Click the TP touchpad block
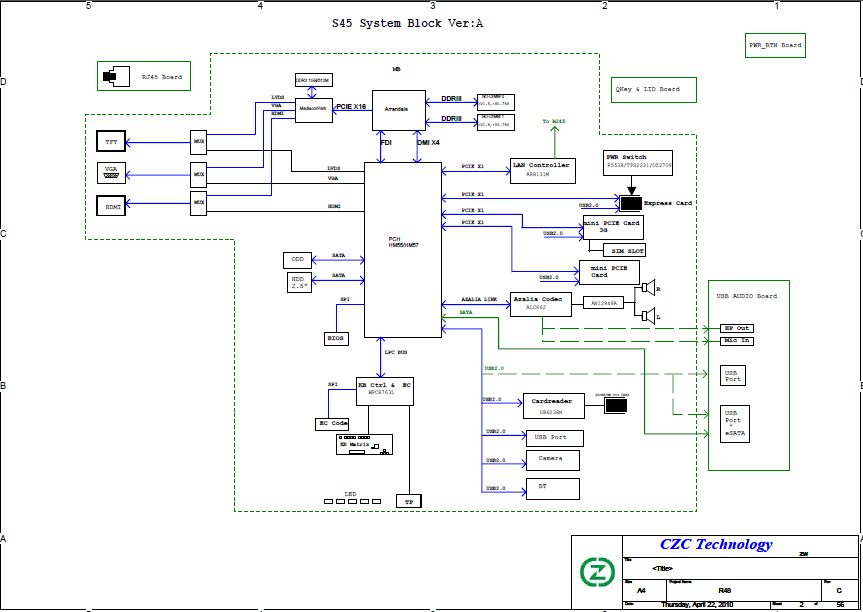This screenshot has height=612, width=863. (x=409, y=501)
